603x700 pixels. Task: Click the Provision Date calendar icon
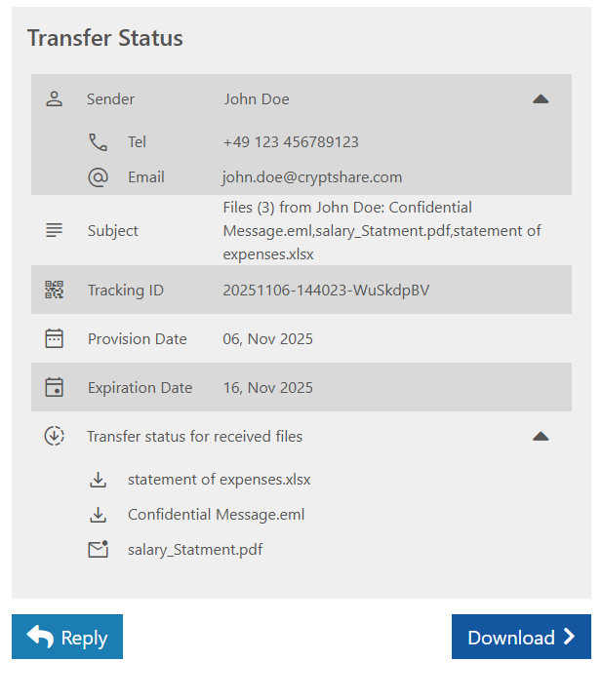coord(55,338)
